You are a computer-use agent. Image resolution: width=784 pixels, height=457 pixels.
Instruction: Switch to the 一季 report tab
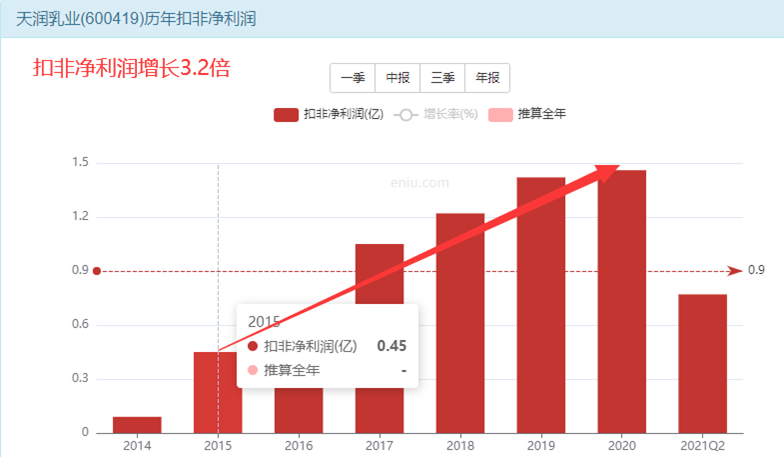pyautogui.click(x=352, y=78)
